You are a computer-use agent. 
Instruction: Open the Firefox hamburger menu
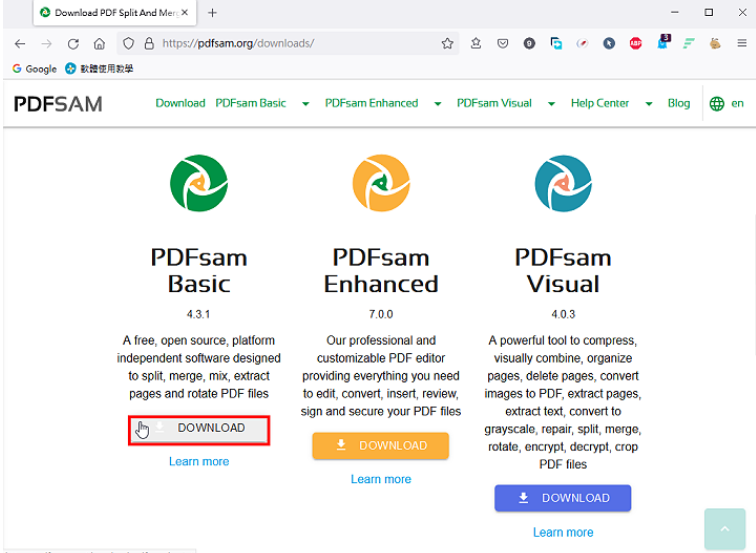[x=742, y=43]
